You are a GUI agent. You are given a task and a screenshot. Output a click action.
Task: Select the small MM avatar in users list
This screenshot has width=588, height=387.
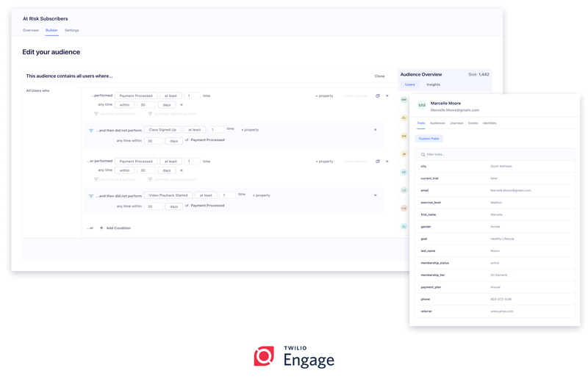[404, 100]
